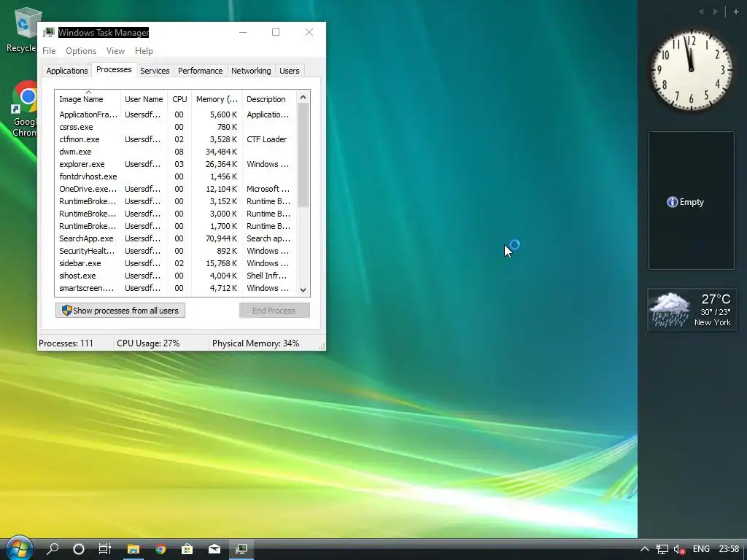The image size is (747, 560).
Task: Select csrss.exe process row
Action: pos(175,127)
